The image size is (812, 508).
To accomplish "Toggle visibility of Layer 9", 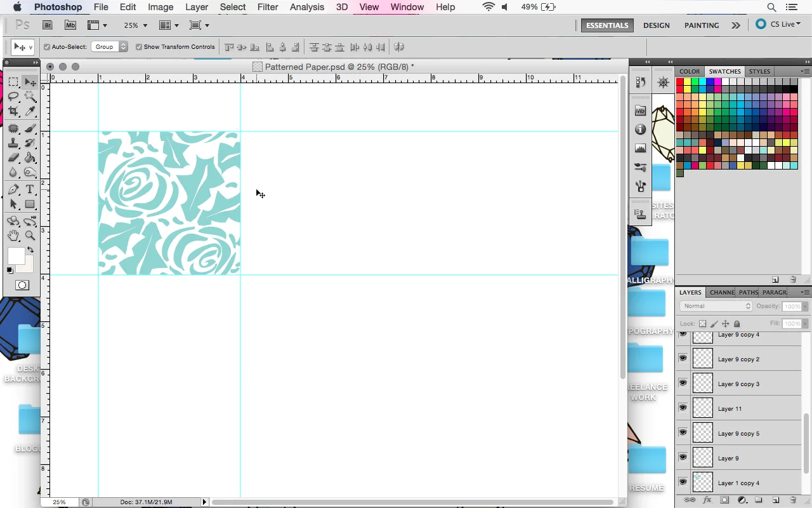I will tap(683, 458).
